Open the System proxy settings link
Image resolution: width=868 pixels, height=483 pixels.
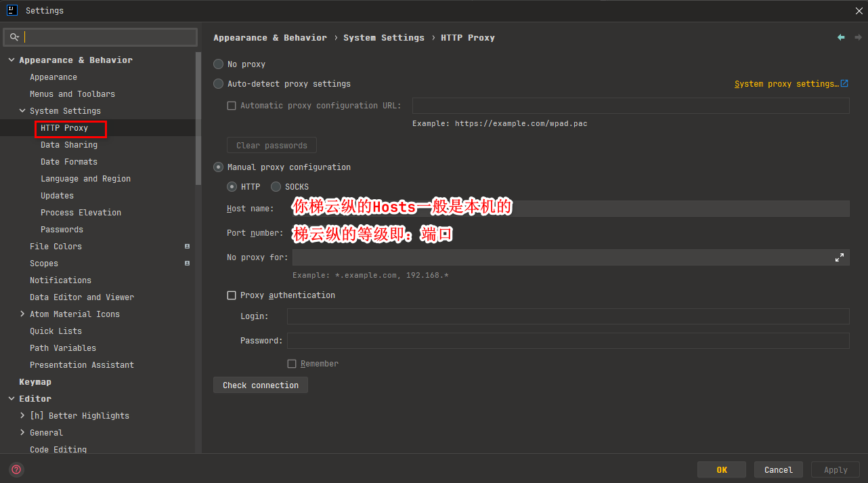(787, 84)
